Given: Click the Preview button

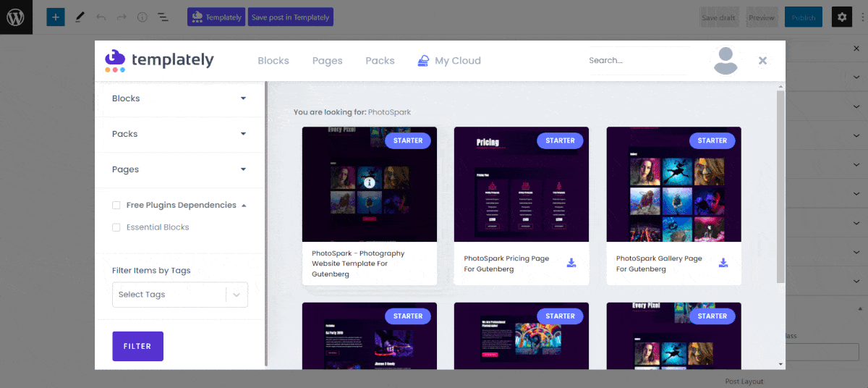Looking at the screenshot, I should tap(762, 17).
